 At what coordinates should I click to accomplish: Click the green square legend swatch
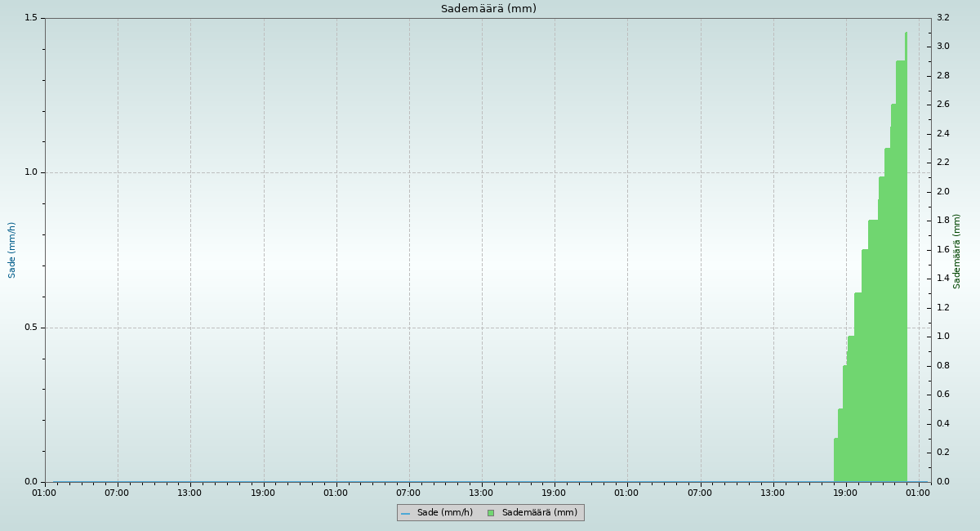point(491,513)
